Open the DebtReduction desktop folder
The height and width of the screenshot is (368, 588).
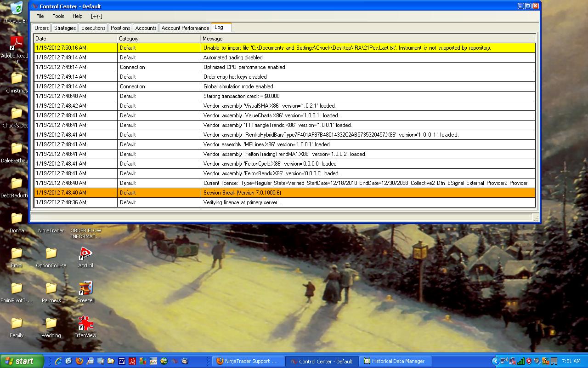point(17,187)
